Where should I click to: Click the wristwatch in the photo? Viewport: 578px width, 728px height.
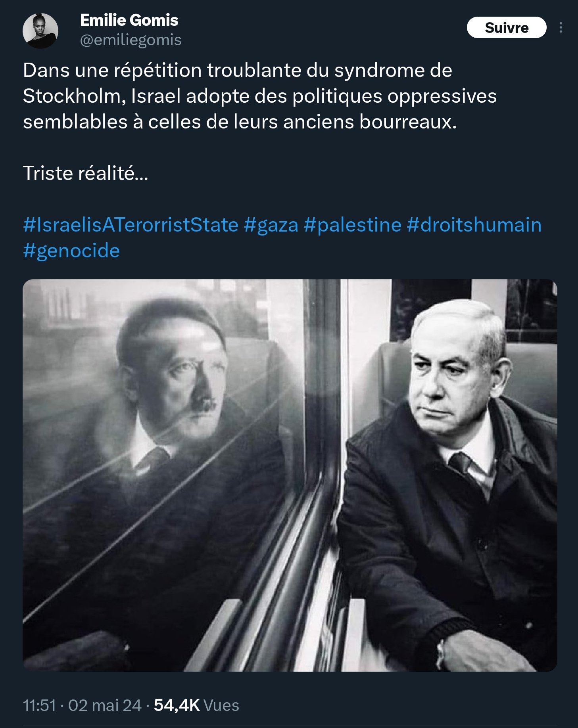tap(440, 654)
